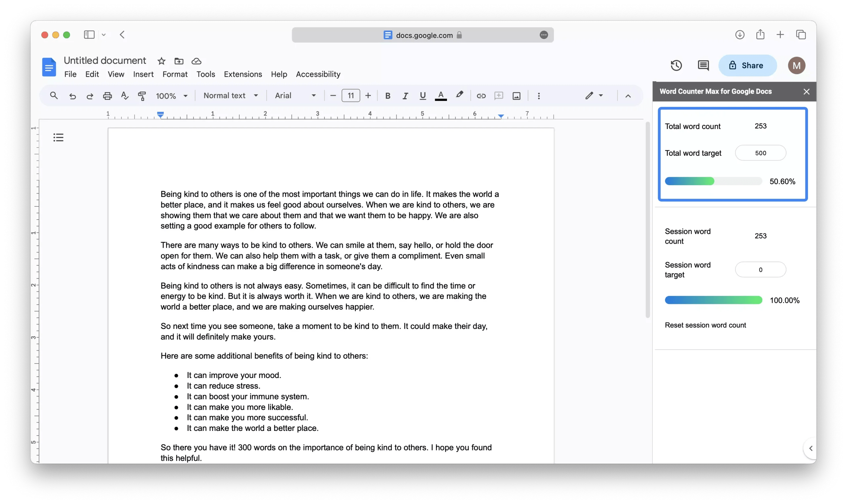
Task: Star the Untitled document
Action: (x=161, y=61)
